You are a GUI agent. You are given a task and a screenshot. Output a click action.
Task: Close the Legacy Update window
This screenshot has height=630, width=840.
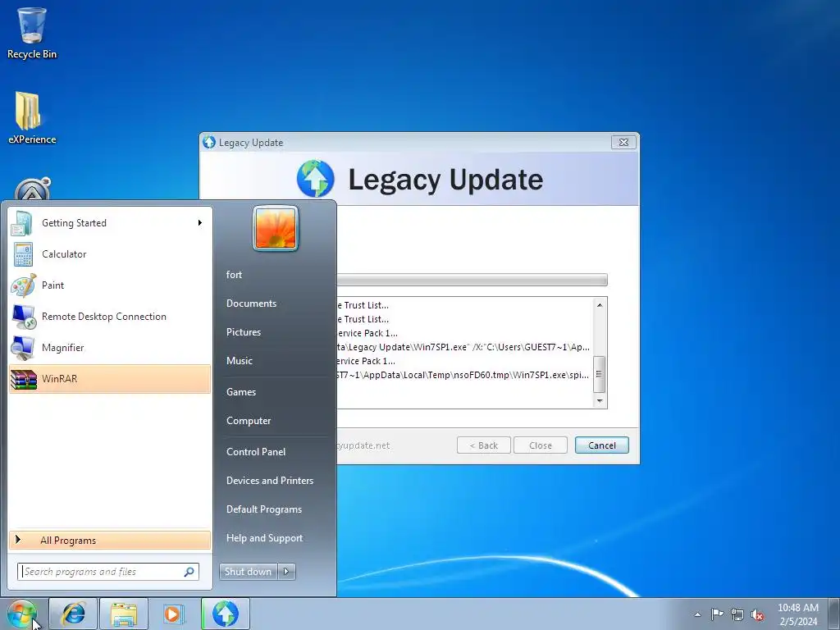click(623, 142)
